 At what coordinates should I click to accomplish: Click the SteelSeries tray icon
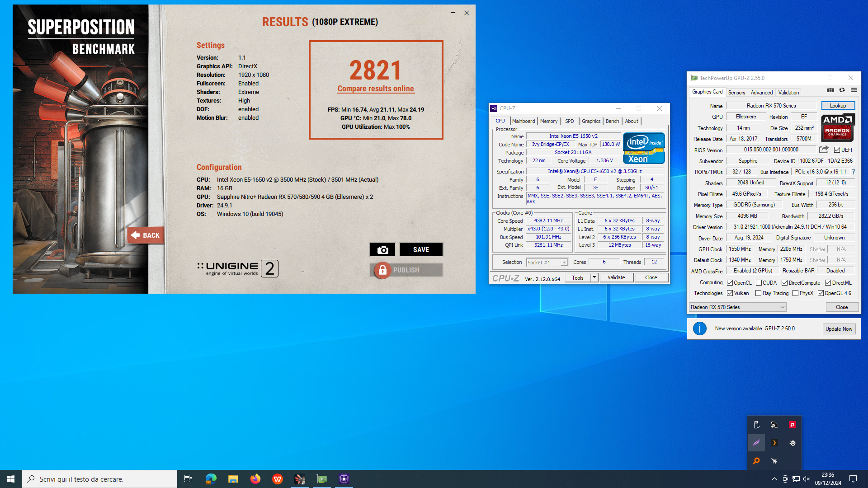click(792, 443)
